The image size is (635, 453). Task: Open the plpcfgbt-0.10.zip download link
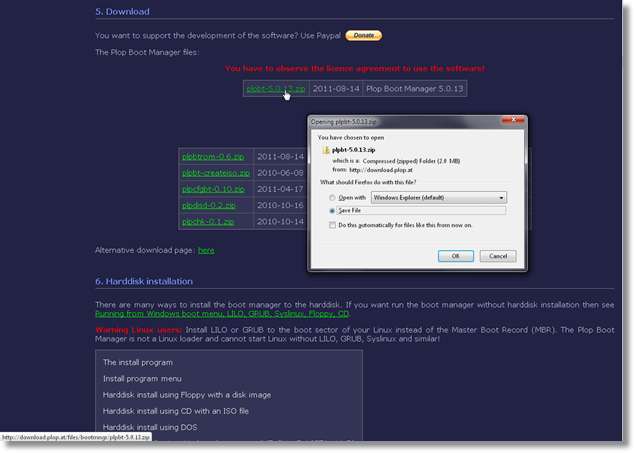(x=213, y=189)
